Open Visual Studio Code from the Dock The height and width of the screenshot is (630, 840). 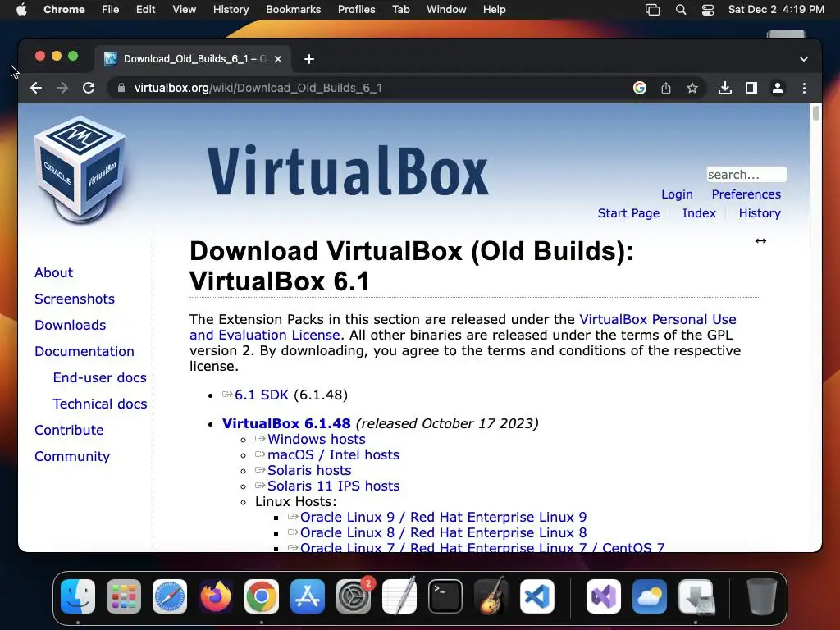[x=537, y=596]
